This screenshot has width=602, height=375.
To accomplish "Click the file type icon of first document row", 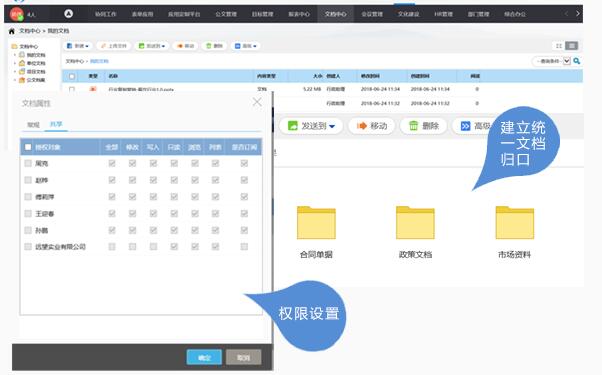I will click(x=93, y=89).
